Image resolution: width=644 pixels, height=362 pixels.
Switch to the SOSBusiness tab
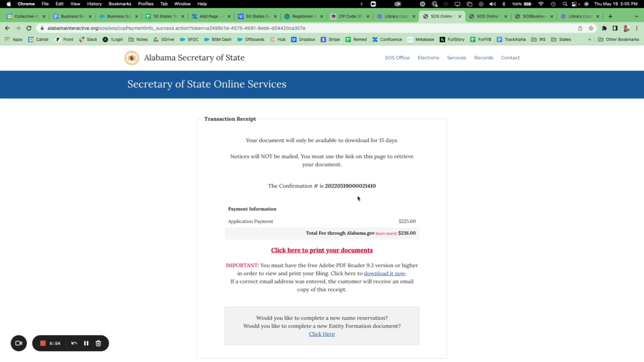click(534, 16)
